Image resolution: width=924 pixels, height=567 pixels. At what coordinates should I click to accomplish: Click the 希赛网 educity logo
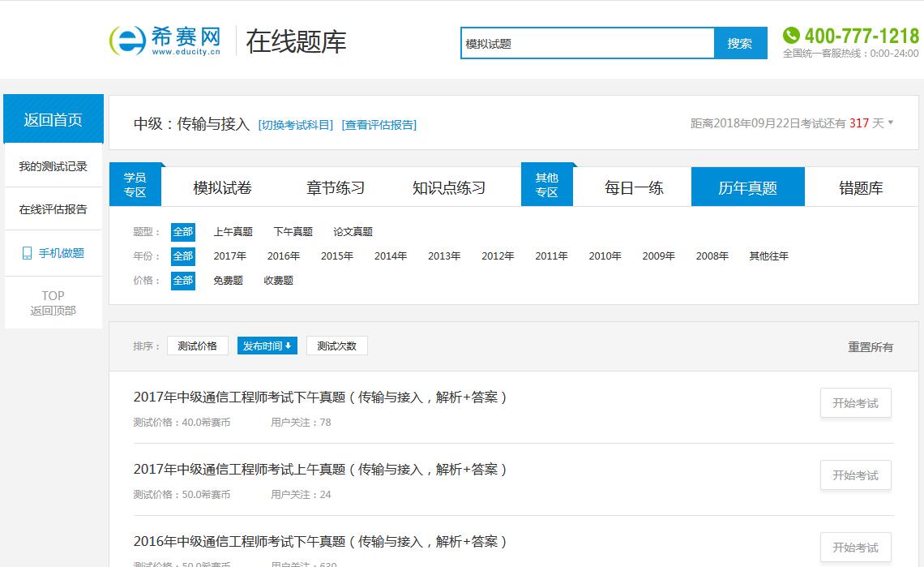tap(165, 41)
